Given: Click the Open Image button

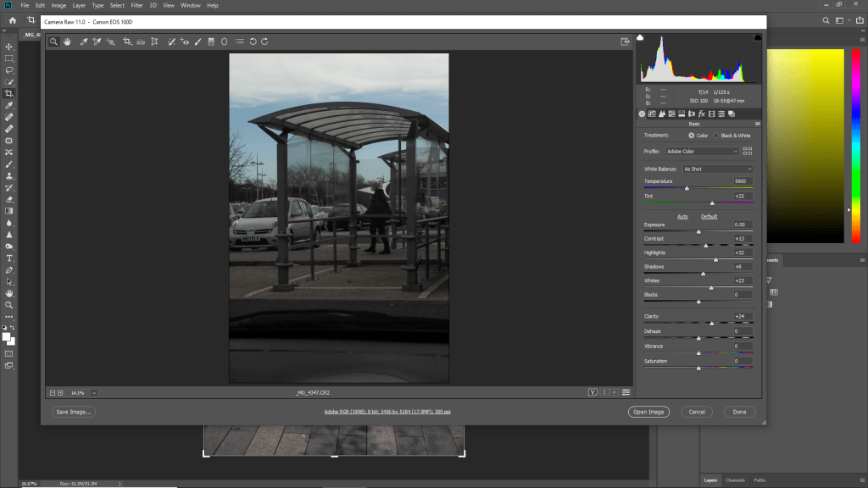Looking at the screenshot, I should pos(648,412).
